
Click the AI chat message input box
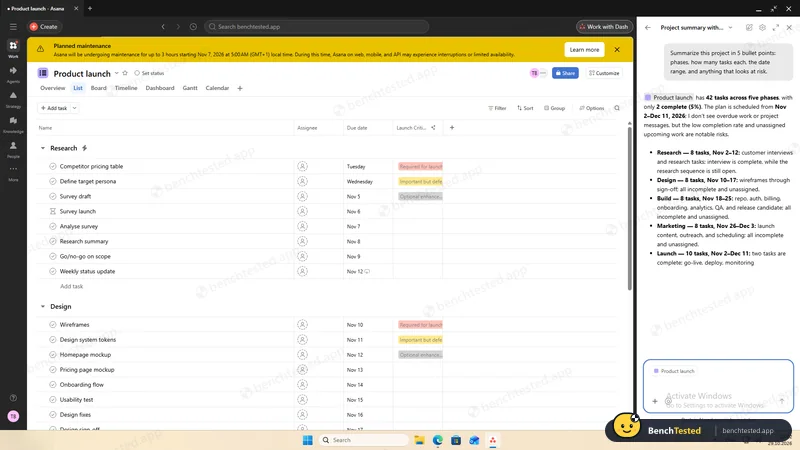[x=718, y=386]
